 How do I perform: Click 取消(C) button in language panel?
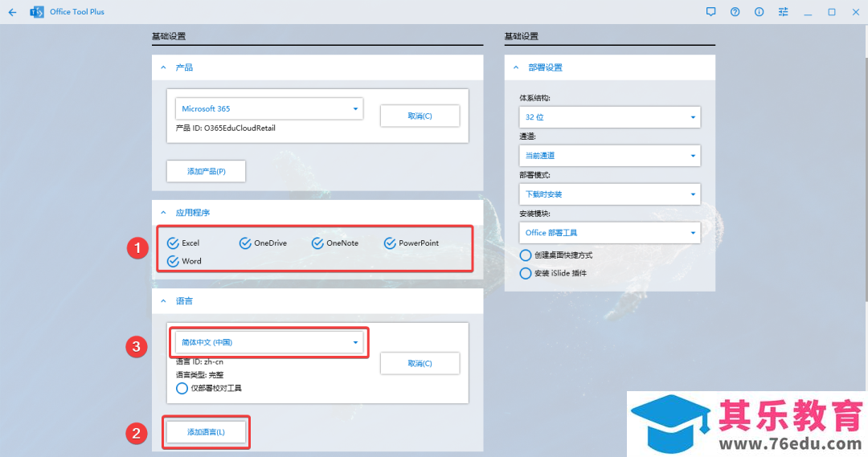(x=420, y=363)
